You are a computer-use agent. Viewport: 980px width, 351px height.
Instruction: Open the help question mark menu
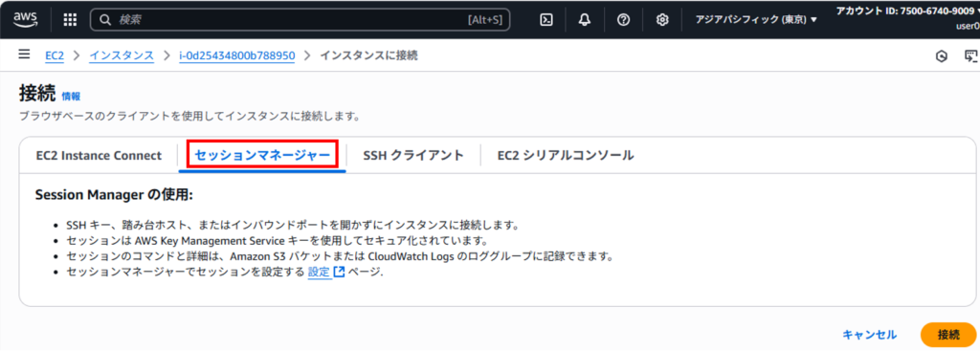[623, 19]
